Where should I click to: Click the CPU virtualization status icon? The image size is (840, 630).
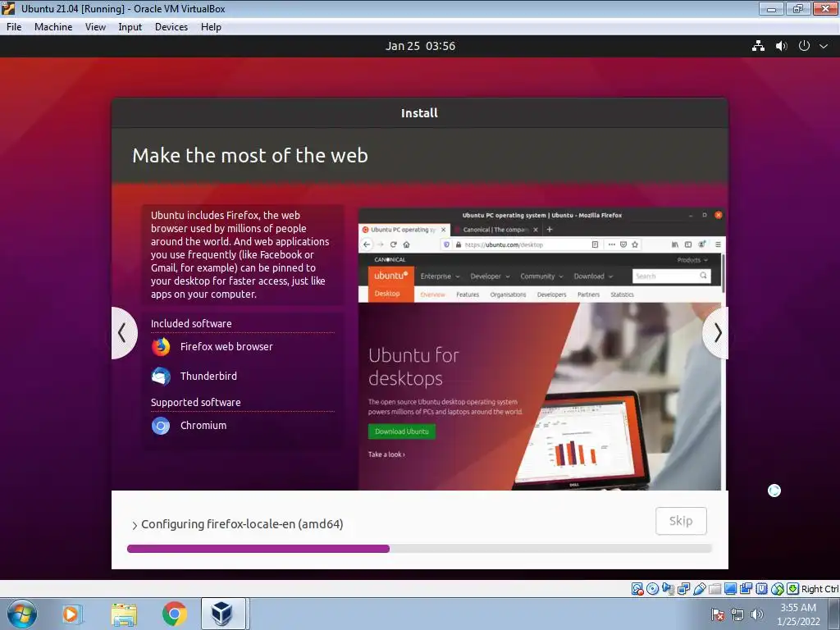tap(761, 589)
